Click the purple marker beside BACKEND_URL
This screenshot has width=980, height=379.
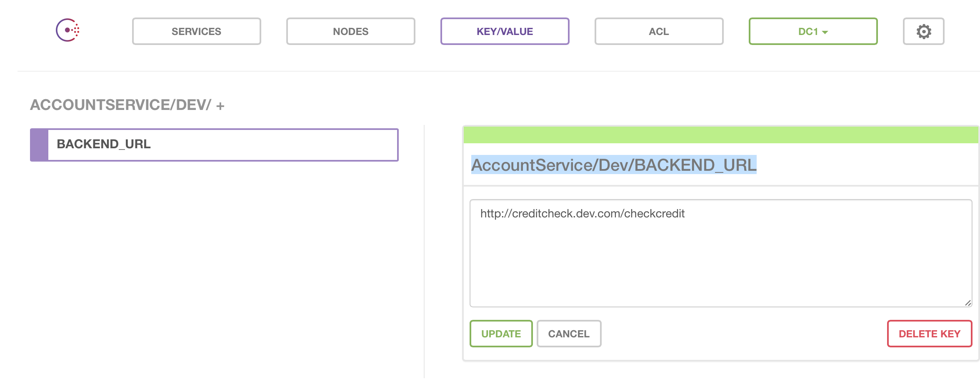click(40, 145)
